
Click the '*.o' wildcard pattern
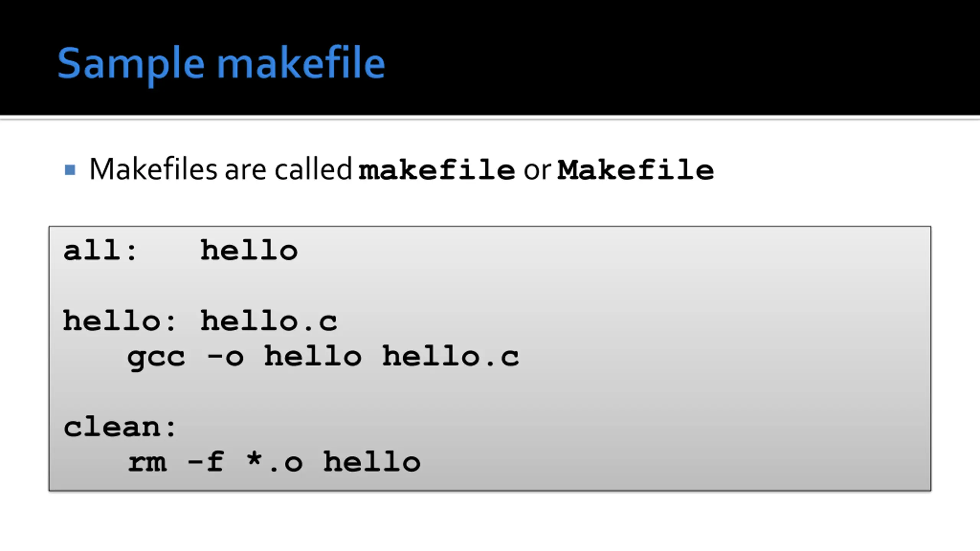(274, 462)
